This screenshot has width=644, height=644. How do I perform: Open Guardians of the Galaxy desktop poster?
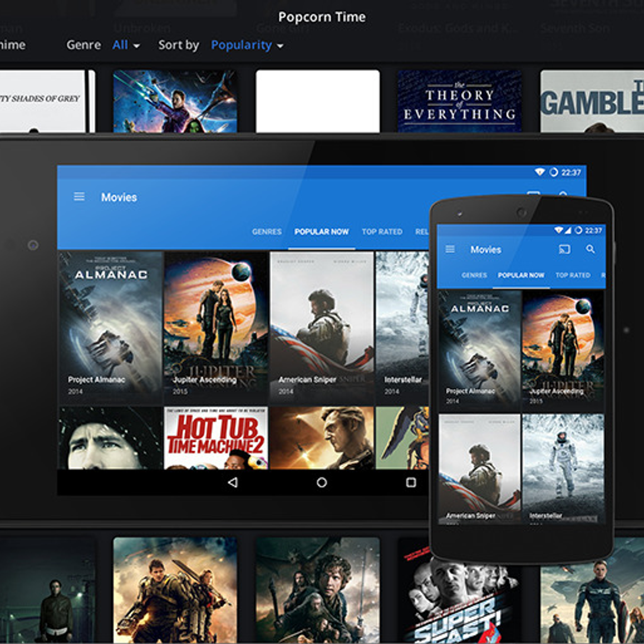click(175, 101)
